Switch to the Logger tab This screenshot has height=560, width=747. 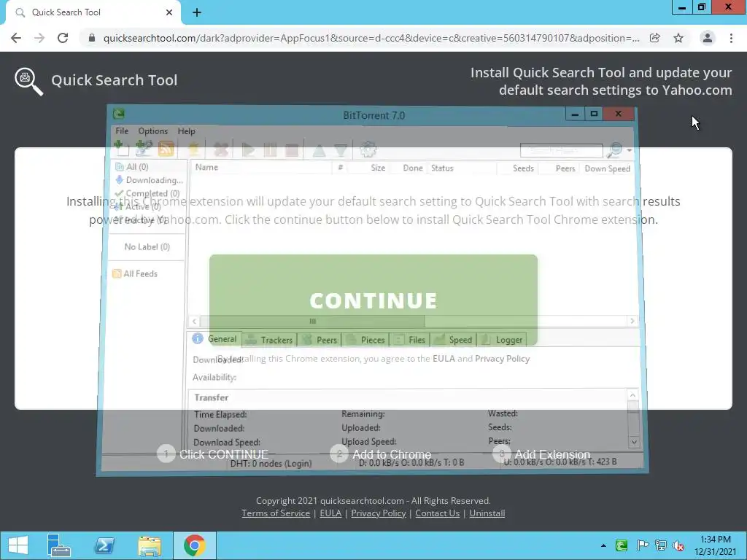click(x=502, y=340)
